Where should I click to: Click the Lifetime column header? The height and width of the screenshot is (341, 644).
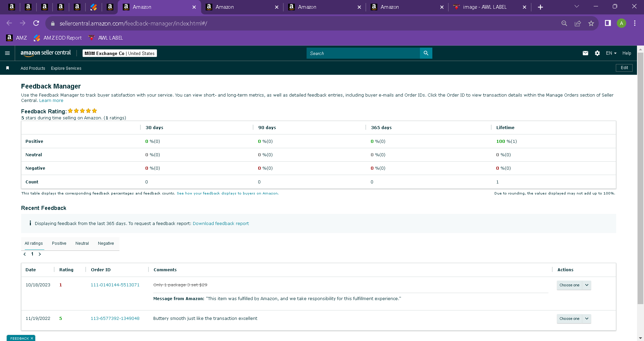(505, 128)
